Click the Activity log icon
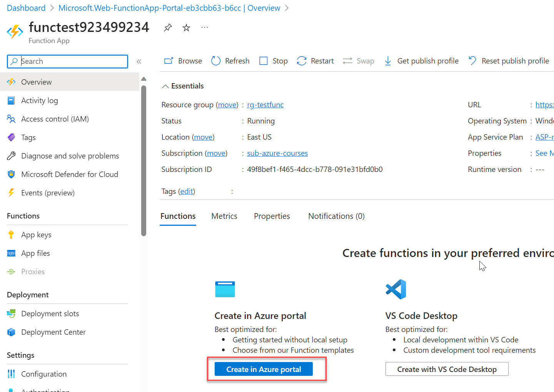This screenshot has height=392, width=554. point(11,100)
